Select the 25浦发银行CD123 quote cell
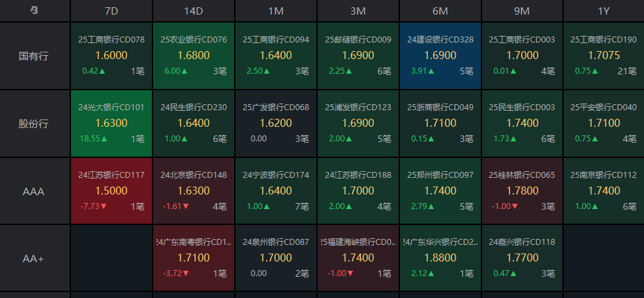 tap(358, 123)
